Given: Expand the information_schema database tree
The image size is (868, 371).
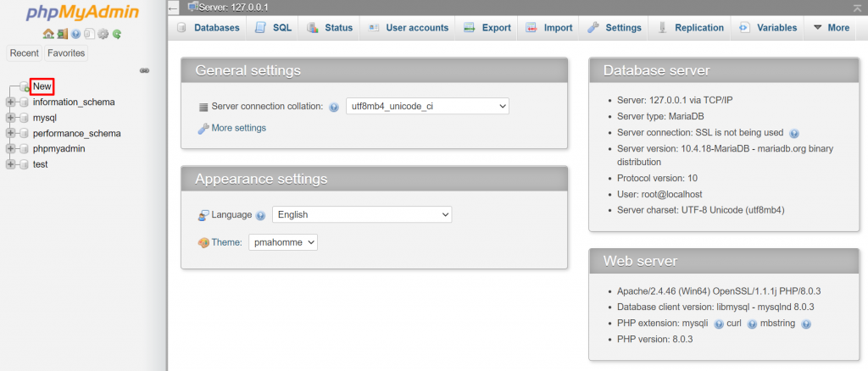Looking at the screenshot, I should (11, 102).
